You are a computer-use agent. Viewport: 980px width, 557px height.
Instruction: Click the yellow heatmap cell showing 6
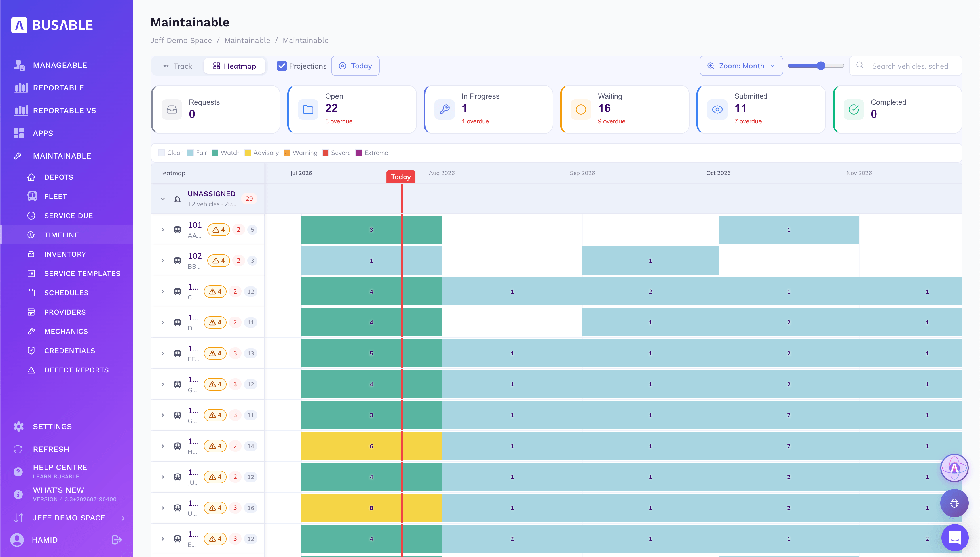pos(371,446)
